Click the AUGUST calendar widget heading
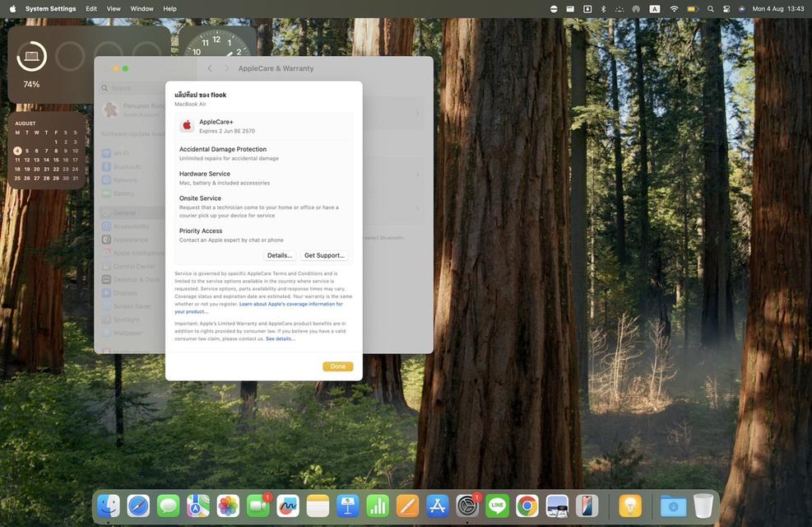 25,124
